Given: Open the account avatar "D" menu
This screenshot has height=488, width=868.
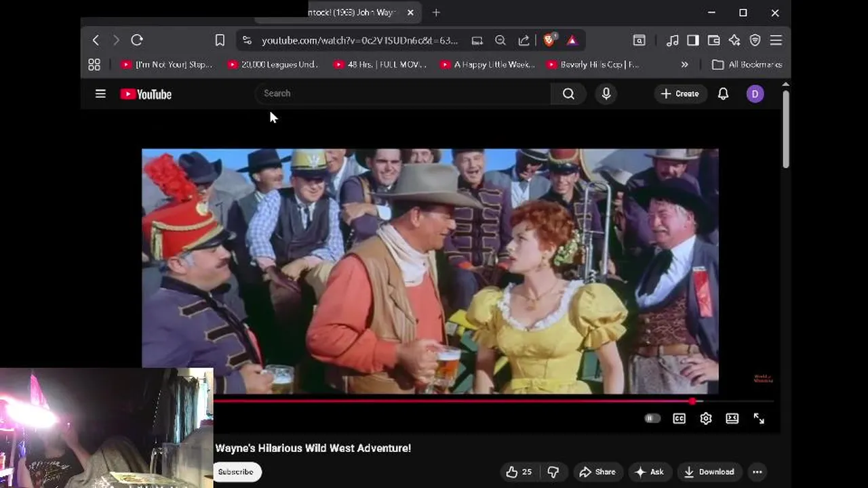Looking at the screenshot, I should coord(755,94).
